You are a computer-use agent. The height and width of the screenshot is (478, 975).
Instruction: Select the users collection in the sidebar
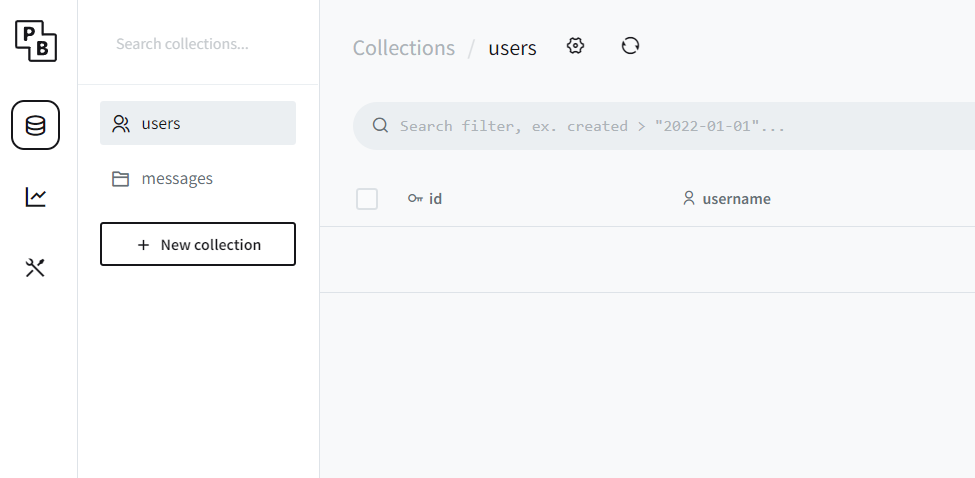click(x=198, y=123)
